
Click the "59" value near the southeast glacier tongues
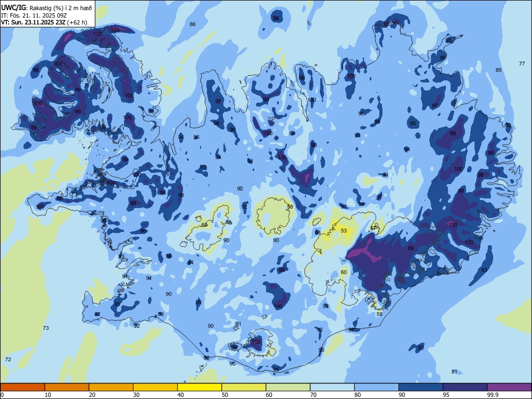pos(379,314)
